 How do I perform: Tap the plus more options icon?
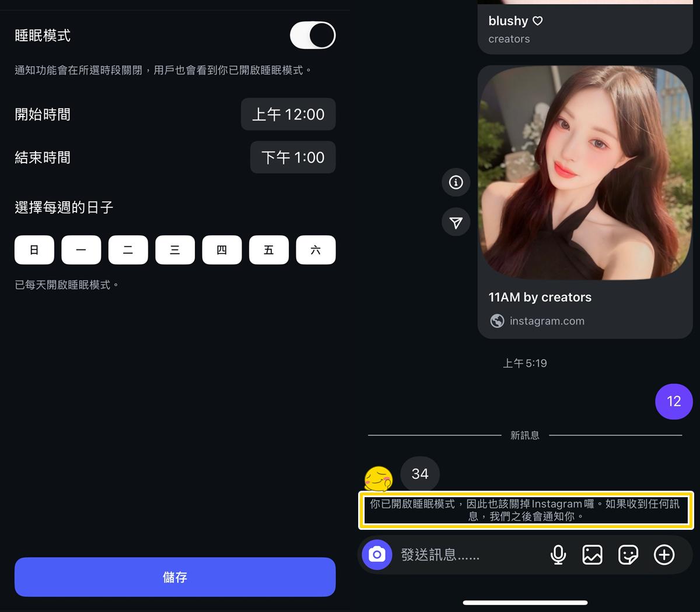point(664,555)
